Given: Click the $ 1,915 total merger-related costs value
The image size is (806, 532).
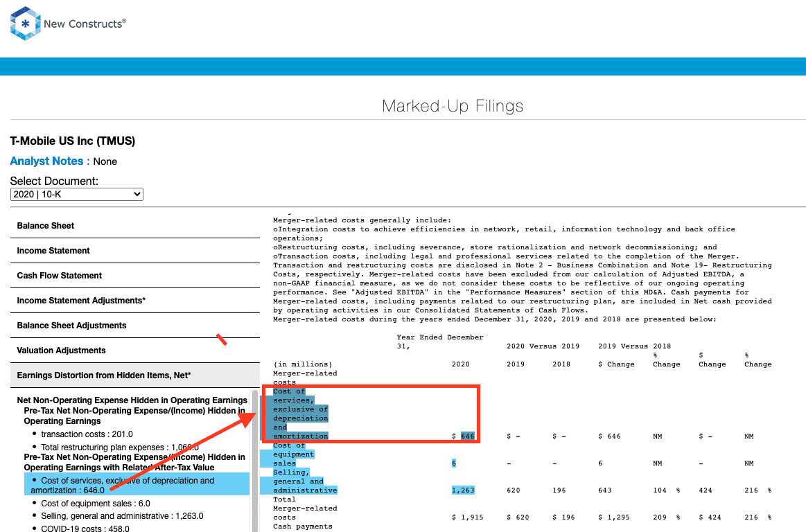Looking at the screenshot, I should coord(468,517).
